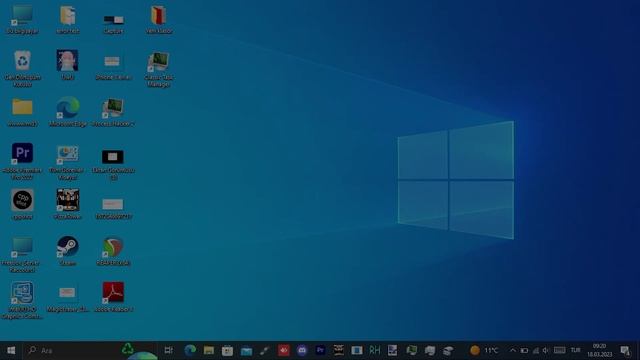Open Microsoft Edge from the taskbar
Viewport: 640px width, 360px height.
point(190,350)
